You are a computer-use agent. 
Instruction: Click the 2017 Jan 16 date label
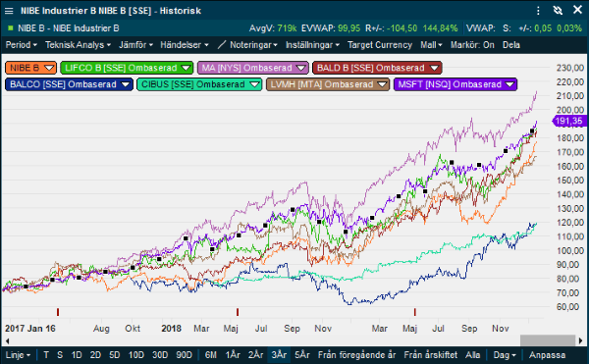point(30,329)
